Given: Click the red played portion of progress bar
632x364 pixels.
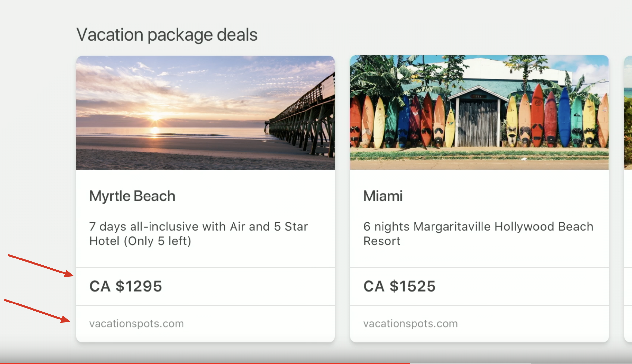Looking at the screenshot, I should pyautogui.click(x=200, y=363).
